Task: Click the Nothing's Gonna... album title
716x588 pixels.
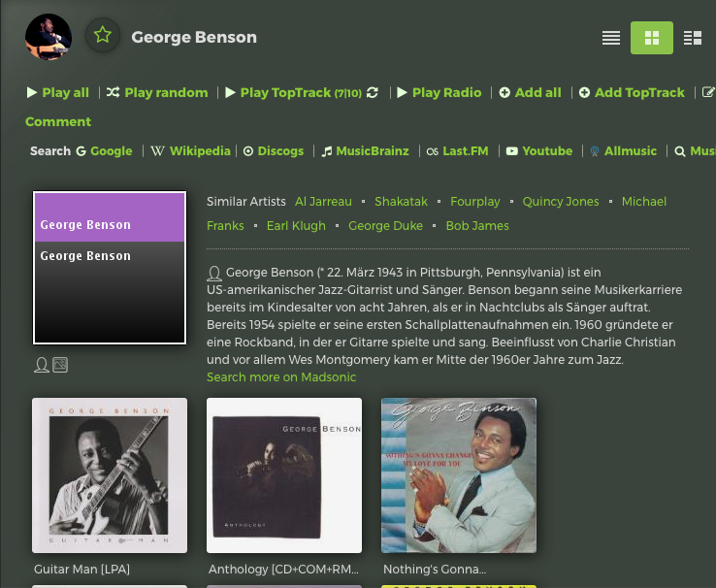Action: pos(435,570)
